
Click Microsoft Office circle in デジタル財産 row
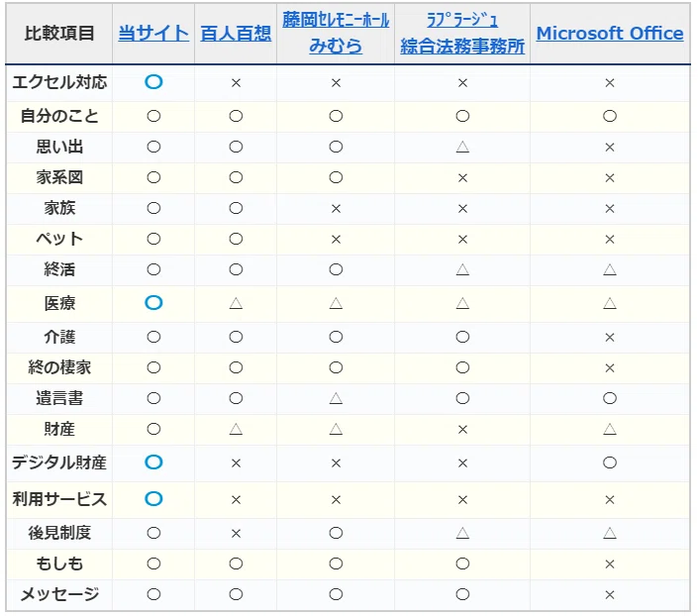point(610,462)
